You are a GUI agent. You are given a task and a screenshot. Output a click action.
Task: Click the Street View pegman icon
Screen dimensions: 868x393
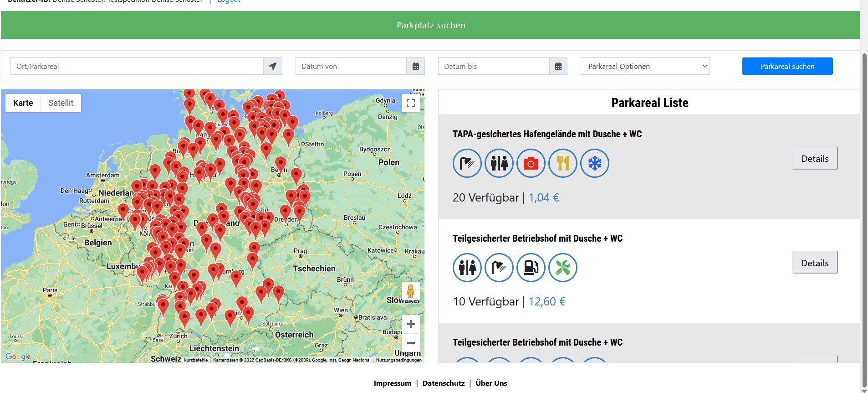[410, 291]
